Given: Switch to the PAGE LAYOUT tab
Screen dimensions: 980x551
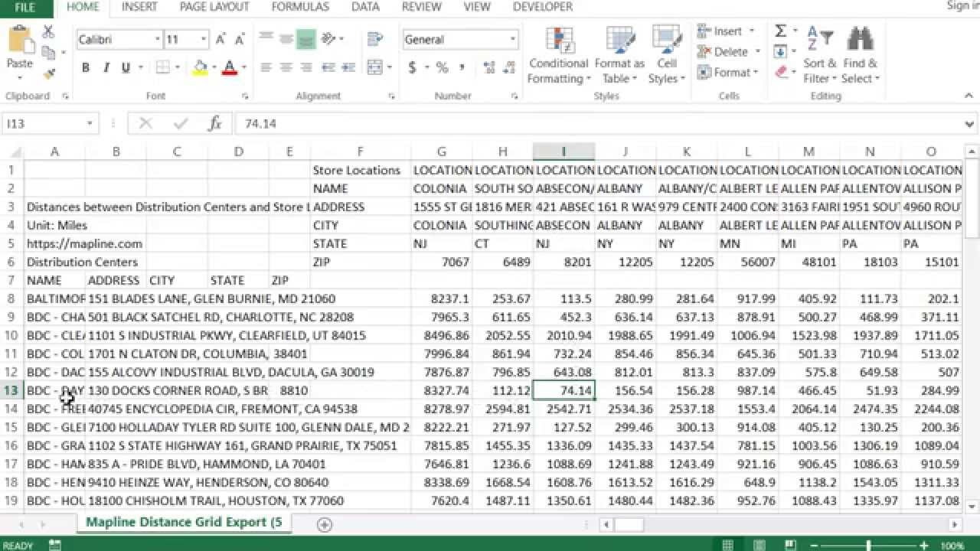Looking at the screenshot, I should [214, 7].
